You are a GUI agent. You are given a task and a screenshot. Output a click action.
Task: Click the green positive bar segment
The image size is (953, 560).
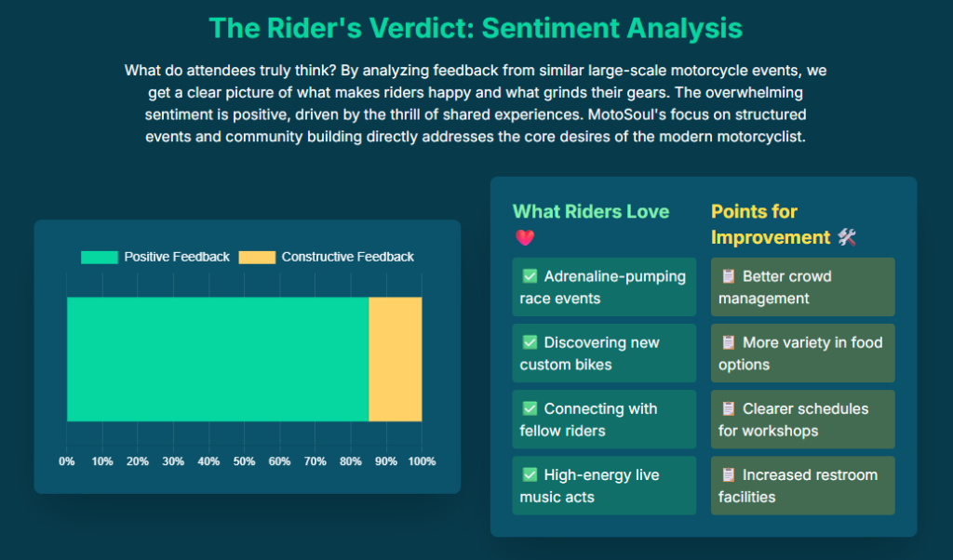[218, 359]
